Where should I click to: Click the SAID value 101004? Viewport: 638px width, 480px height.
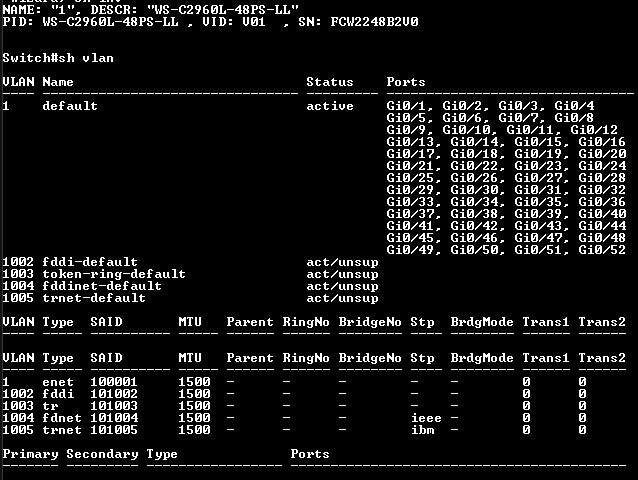pos(114,418)
